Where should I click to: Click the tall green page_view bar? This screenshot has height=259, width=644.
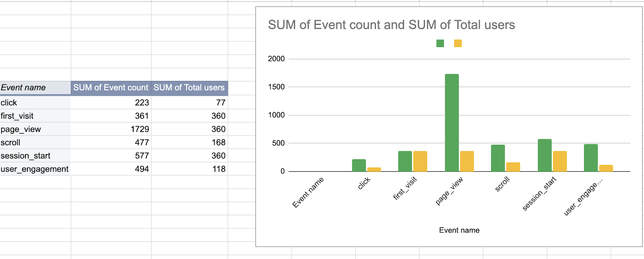click(452, 123)
